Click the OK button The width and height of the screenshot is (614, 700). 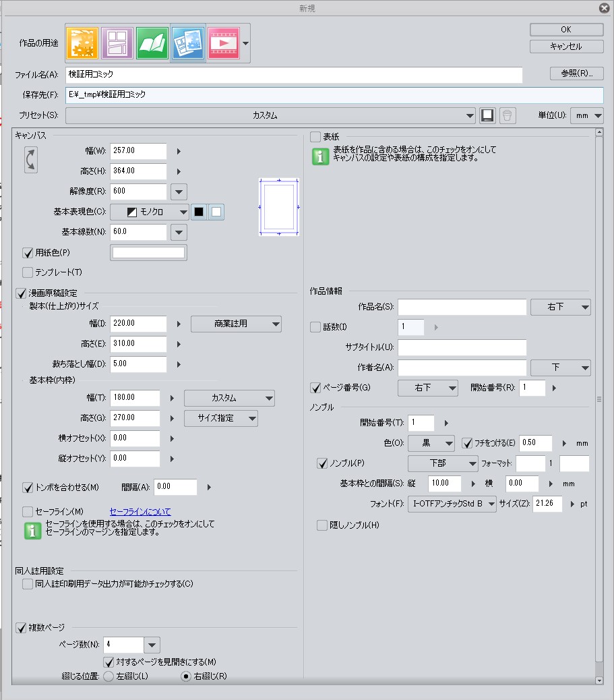tap(566, 30)
